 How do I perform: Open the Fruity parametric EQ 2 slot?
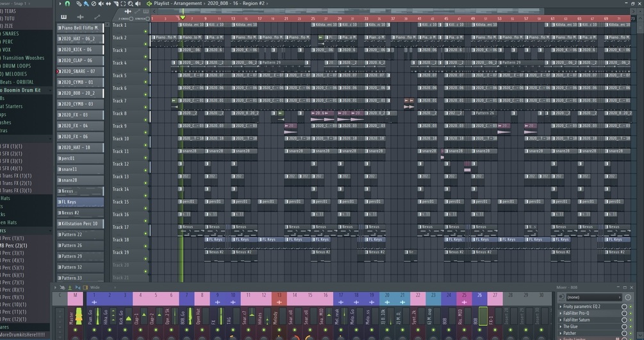coord(582,306)
